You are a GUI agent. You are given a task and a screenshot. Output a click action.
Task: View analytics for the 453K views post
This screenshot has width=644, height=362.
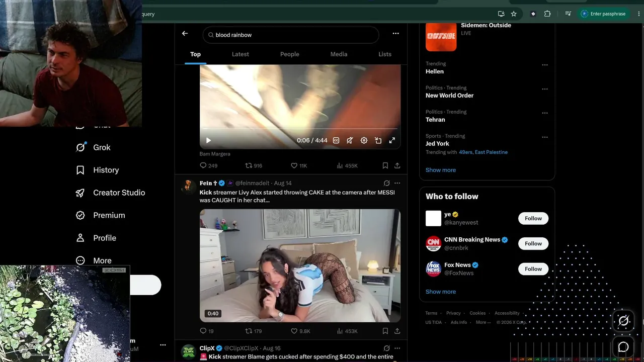347,331
